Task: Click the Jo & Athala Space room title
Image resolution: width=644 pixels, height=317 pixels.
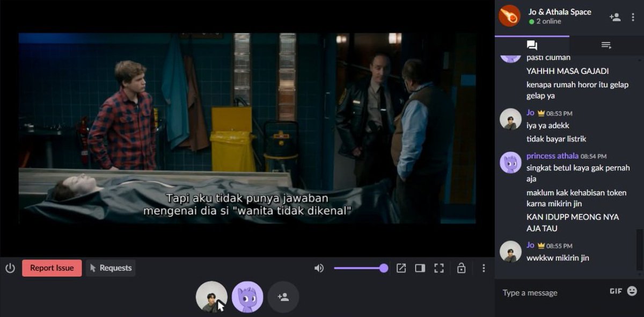Action: tap(560, 12)
